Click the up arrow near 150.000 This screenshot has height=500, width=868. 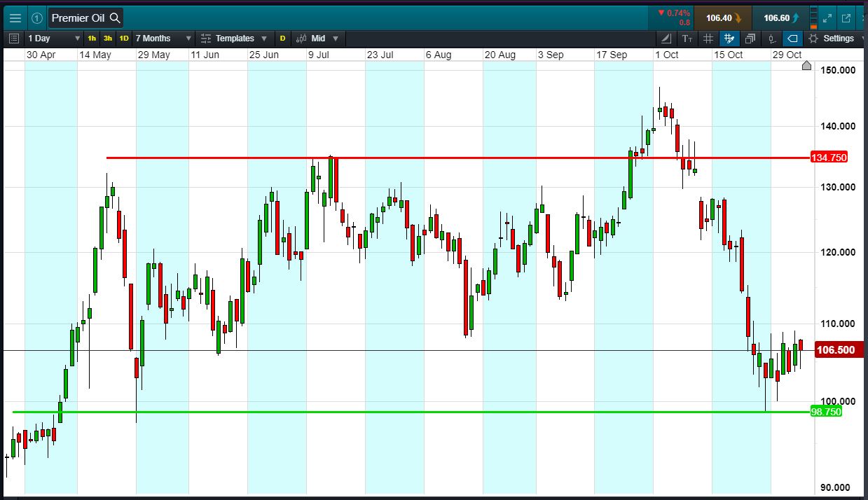pyautogui.click(x=806, y=66)
